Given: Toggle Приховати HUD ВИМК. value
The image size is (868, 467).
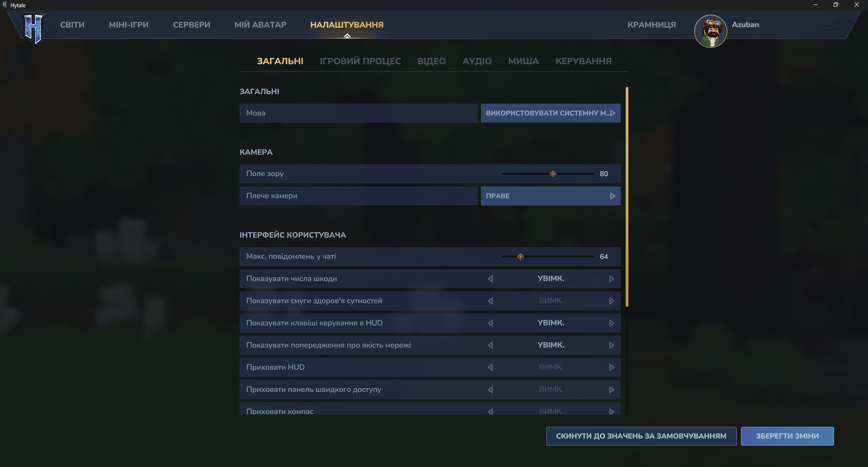Looking at the screenshot, I should [x=551, y=367].
